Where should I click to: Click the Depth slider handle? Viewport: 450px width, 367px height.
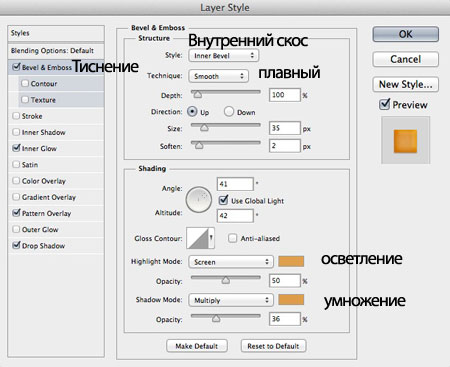(x=198, y=95)
